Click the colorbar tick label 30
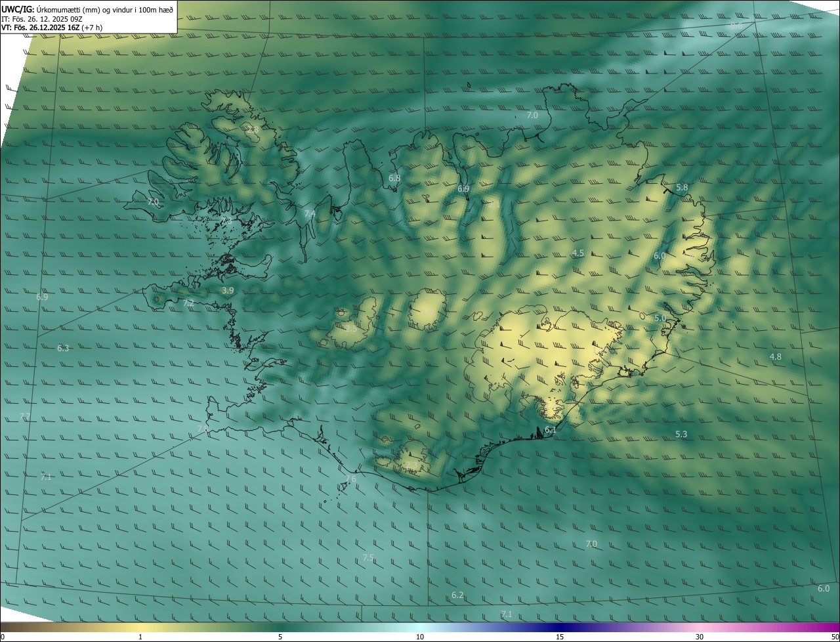The image size is (840, 642). (x=700, y=637)
